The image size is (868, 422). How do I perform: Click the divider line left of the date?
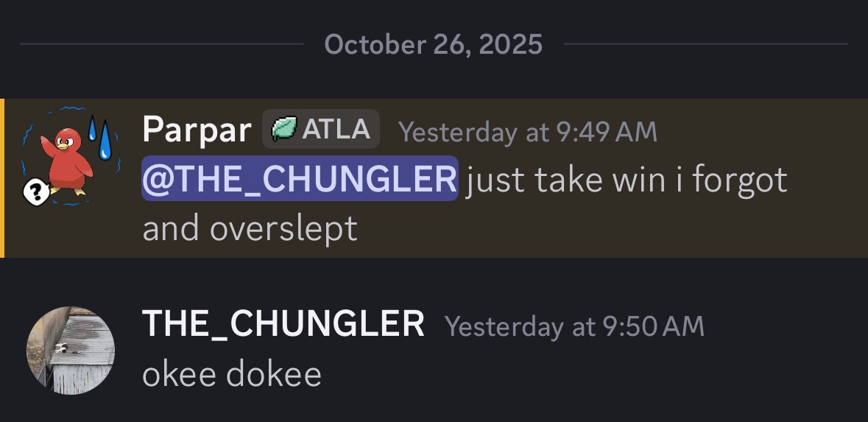click(162, 44)
